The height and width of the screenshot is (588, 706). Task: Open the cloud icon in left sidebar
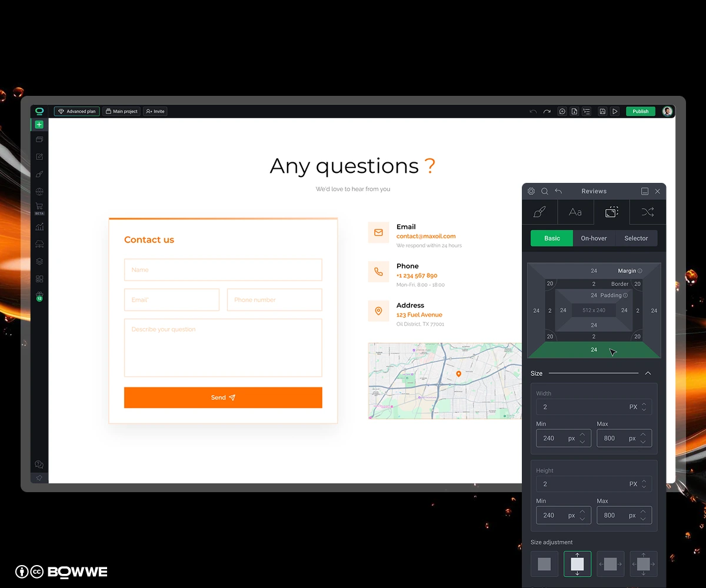[x=39, y=243]
